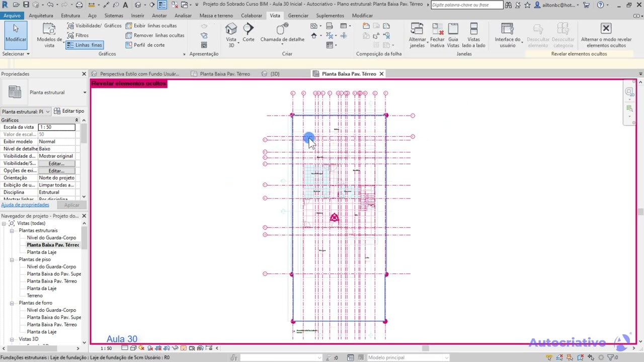The height and width of the screenshot is (362, 644).
Task: Open the instance filter Planta estrutural: Pl dropdown
Action: [26, 112]
